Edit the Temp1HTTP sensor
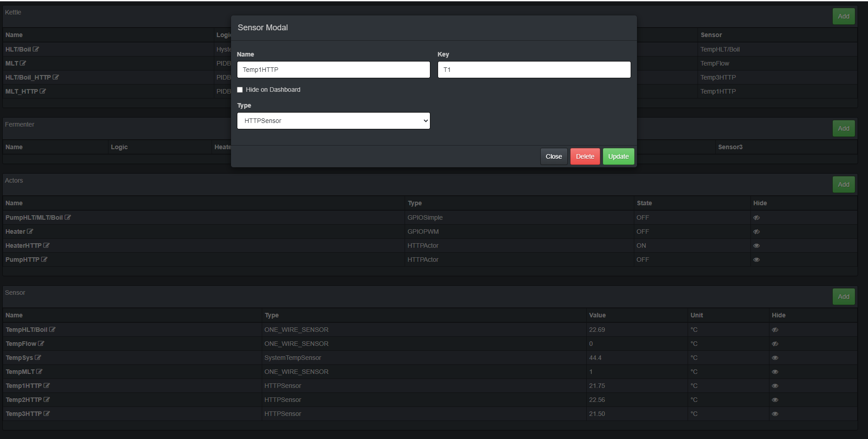868x439 pixels. (47, 386)
